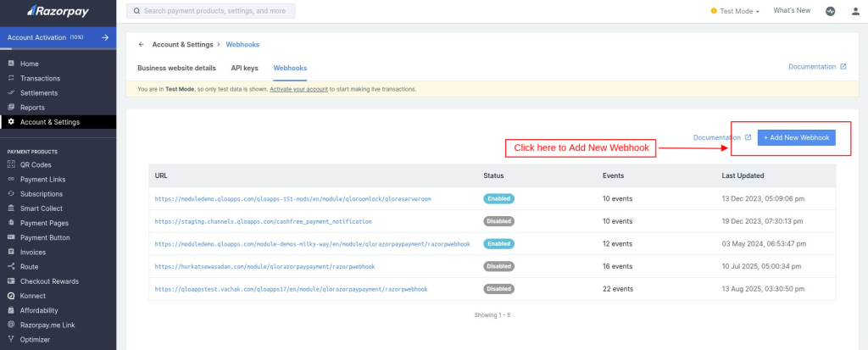Open module-demos-milky-way webhook URL
The image size is (868, 350).
click(x=312, y=244)
